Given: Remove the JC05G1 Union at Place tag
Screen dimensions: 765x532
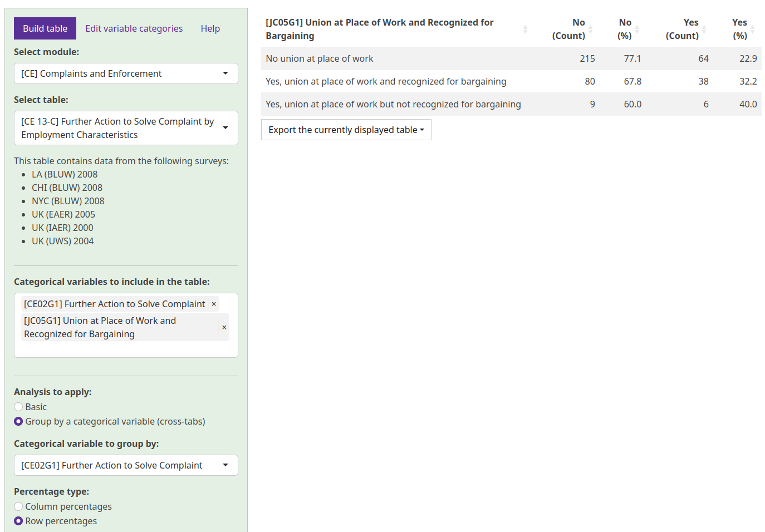Looking at the screenshot, I should [224, 327].
